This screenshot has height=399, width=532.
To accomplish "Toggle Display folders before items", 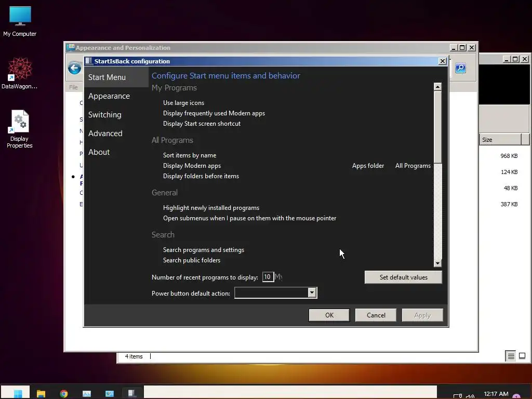I will tap(201, 176).
